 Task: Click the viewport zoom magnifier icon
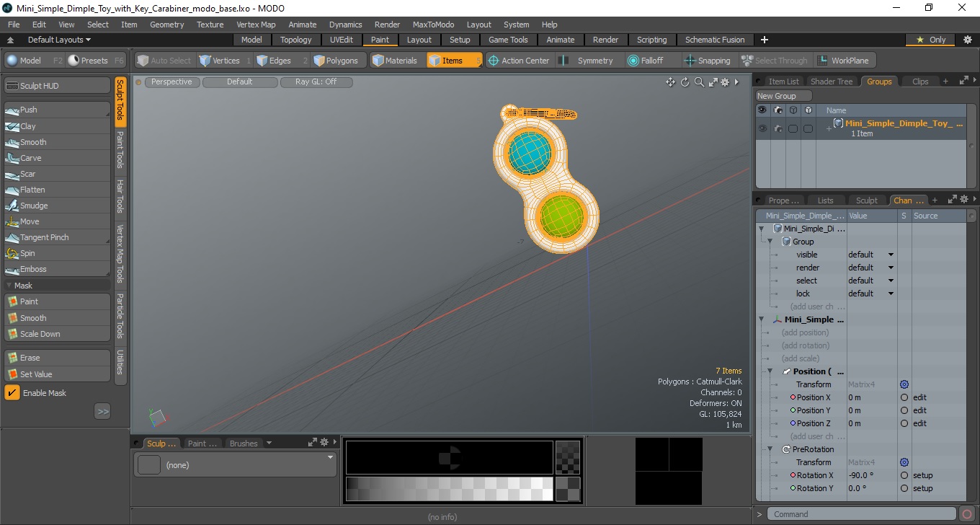(699, 82)
